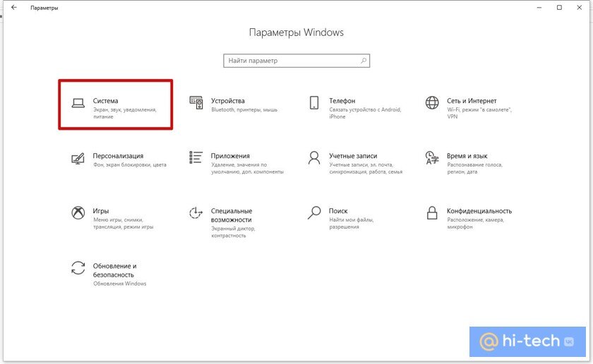Screen dimensions: 593x364
Task: Click description 'Экран, звук, уведомления, питание'
Action: tap(125, 113)
